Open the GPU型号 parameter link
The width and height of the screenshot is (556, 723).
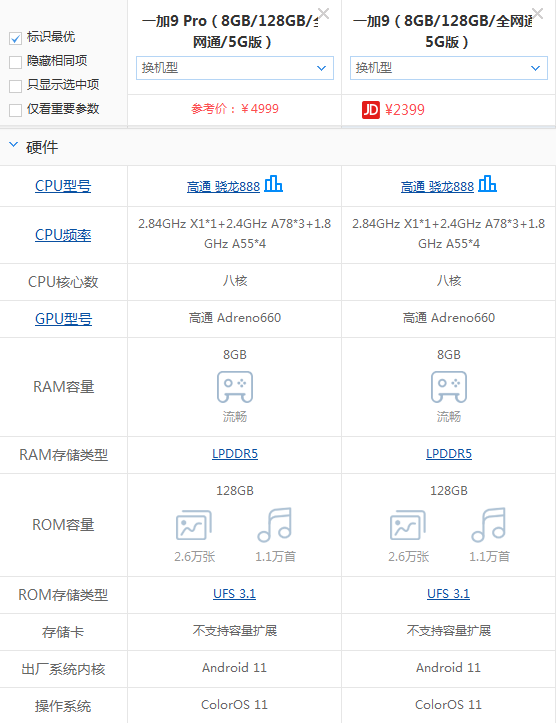tap(63, 319)
